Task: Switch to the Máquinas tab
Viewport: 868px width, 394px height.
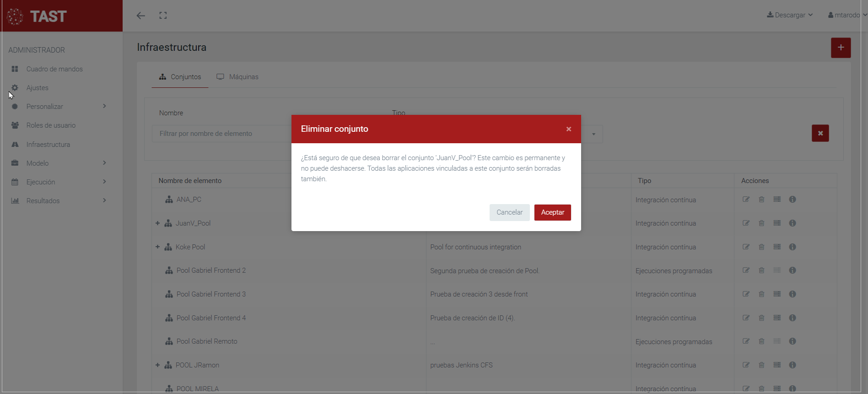Action: [x=237, y=77]
